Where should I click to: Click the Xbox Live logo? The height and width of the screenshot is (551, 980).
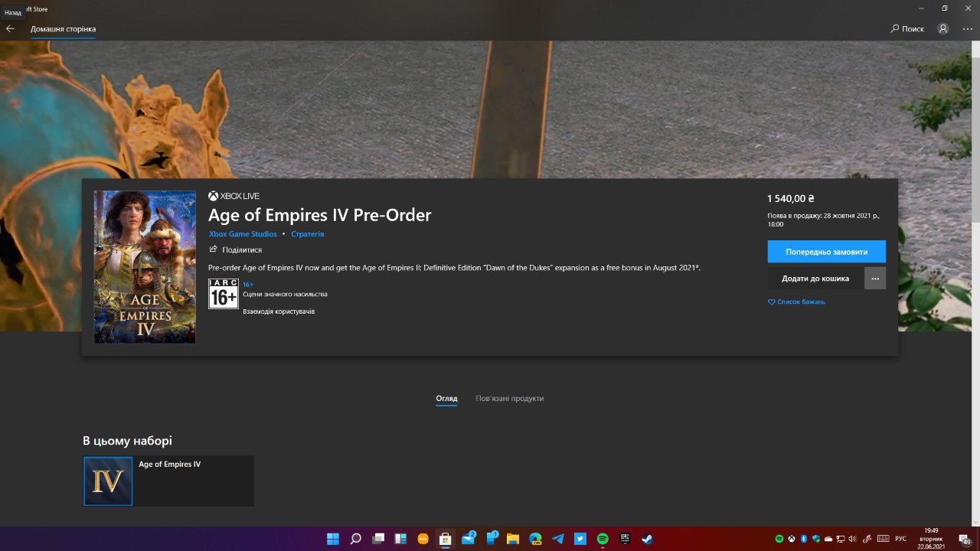point(234,196)
